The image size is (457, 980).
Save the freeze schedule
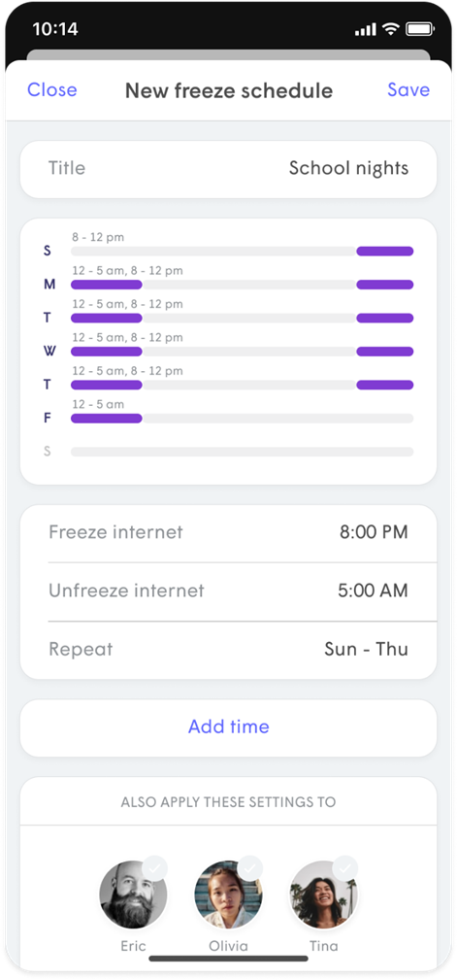point(408,90)
